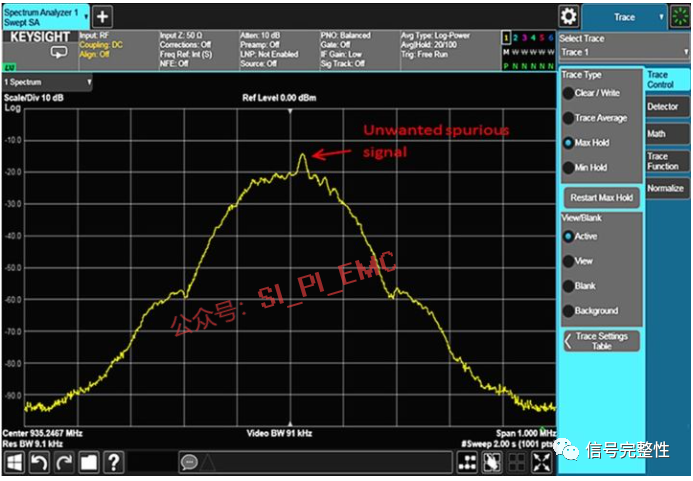This screenshot has height=481, width=693.
Task: Select Trace Average trace type
Action: 595,118
